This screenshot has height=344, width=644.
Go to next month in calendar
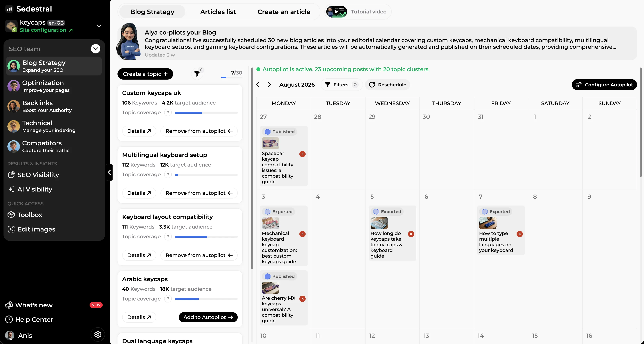pyautogui.click(x=269, y=85)
